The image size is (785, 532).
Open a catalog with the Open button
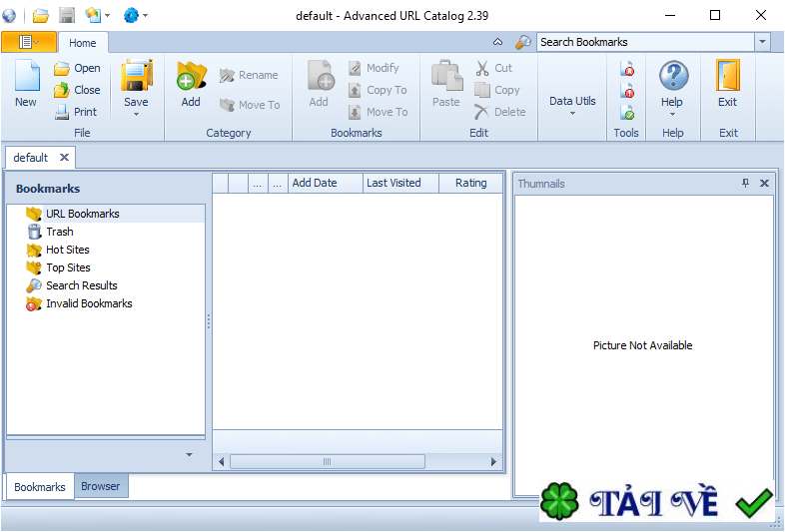tap(77, 68)
